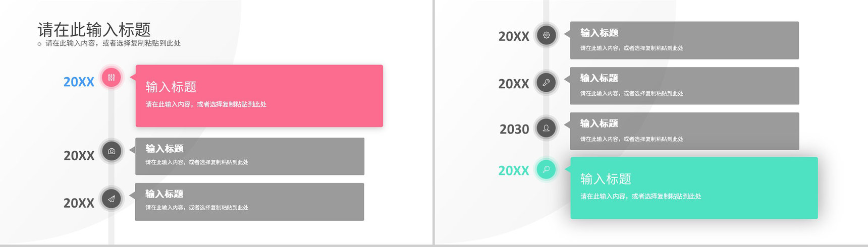Click 输入标题 beside the camera icon
The height and width of the screenshot is (247, 868).
coord(165,149)
